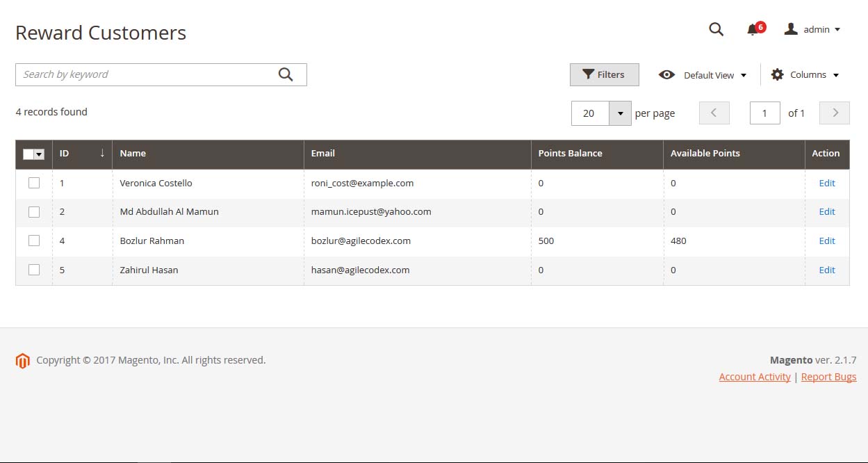
Task: Click the admin user account icon
Action: 791,29
